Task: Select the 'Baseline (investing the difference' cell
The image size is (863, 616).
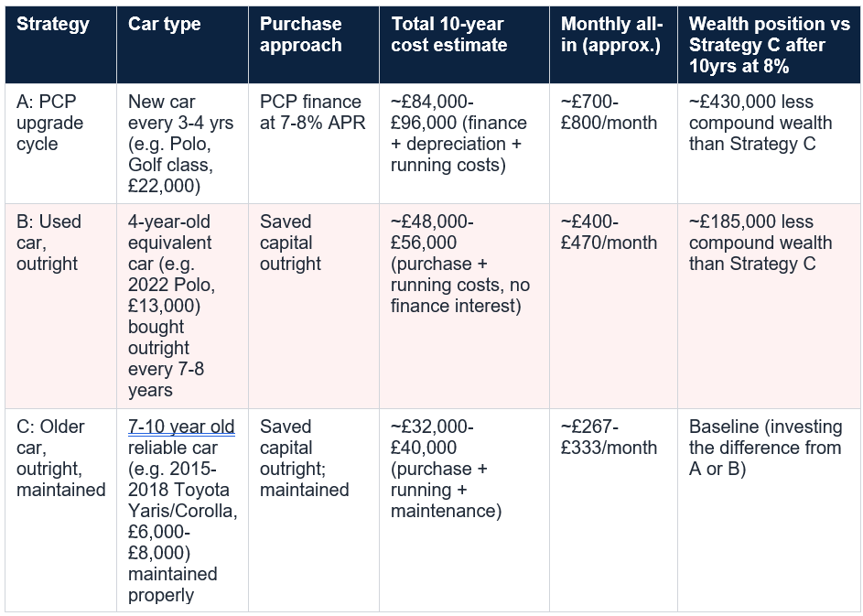Action: tap(769, 510)
